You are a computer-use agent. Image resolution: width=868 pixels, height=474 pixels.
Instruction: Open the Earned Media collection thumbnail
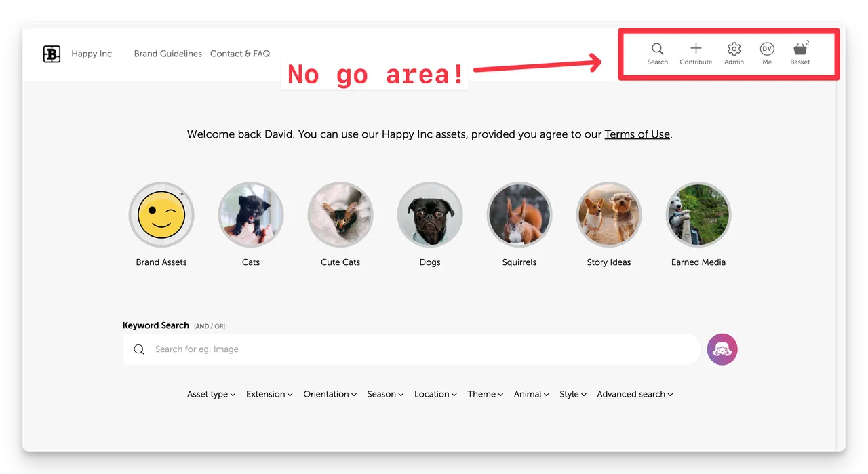click(698, 214)
